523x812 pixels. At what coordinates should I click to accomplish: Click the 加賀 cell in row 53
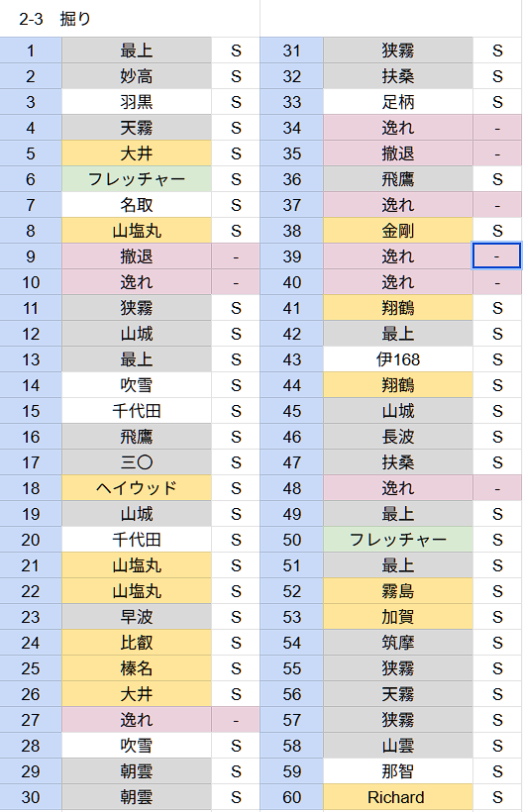point(397,617)
